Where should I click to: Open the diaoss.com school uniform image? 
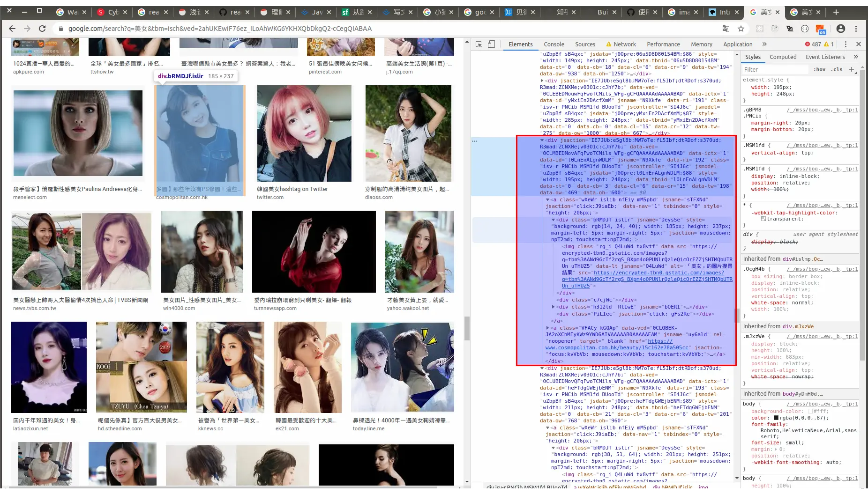(x=408, y=133)
